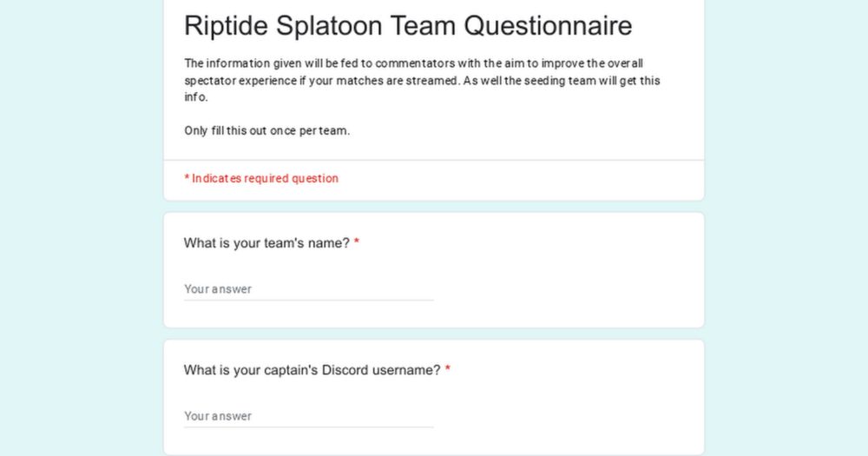Click the 'What is your team's name?' label
Viewport: 868px width, 456px height.
point(266,243)
